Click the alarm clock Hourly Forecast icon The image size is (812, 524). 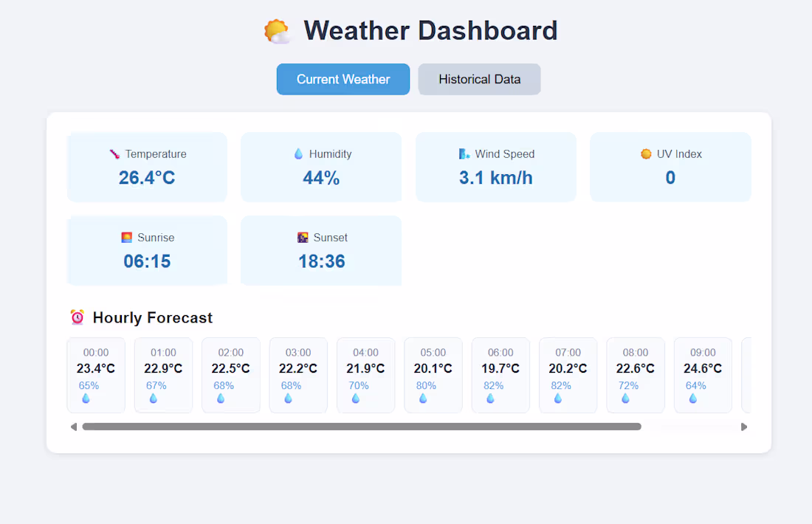78,317
